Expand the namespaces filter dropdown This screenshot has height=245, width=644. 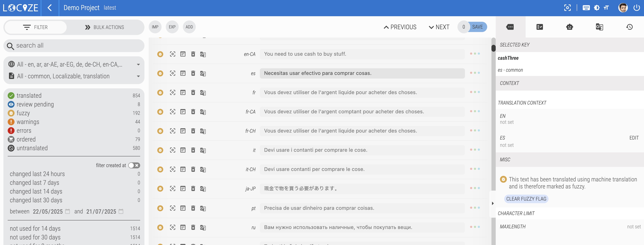[x=138, y=76]
